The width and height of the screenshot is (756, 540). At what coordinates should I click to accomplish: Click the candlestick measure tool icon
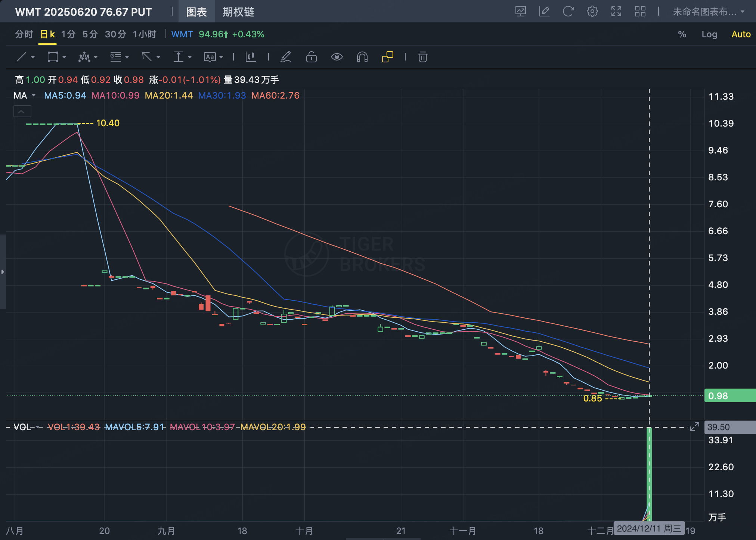tap(251, 57)
